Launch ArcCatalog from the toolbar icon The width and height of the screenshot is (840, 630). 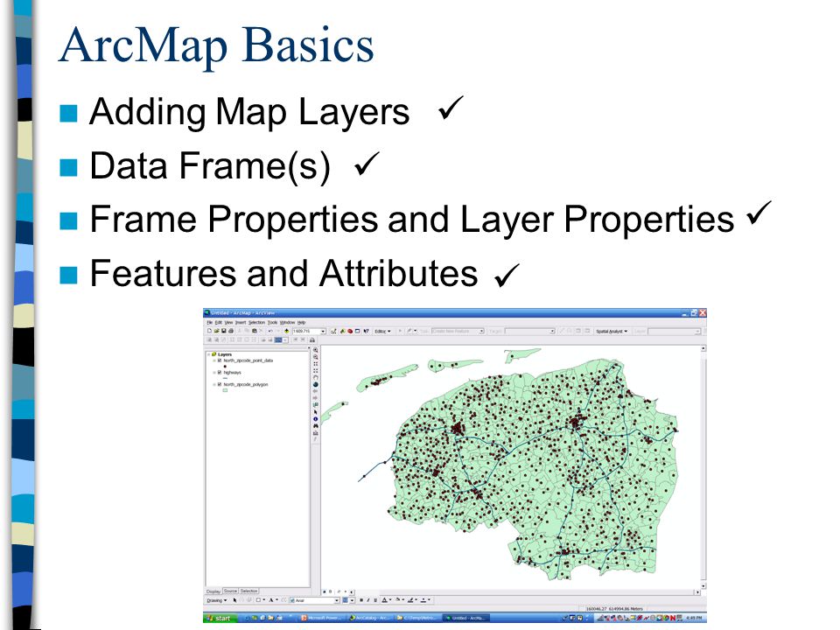[x=343, y=331]
